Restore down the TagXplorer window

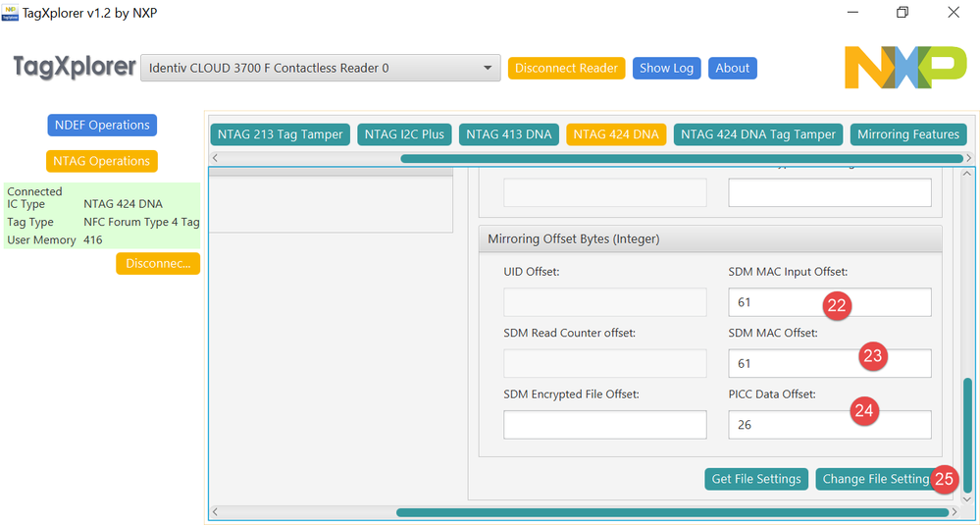pyautogui.click(x=903, y=13)
